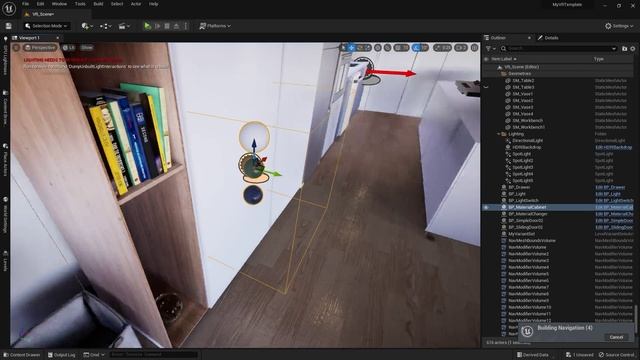640x360 pixels.
Task: Open the Blueprints toolbar dropdown
Action: point(105,26)
